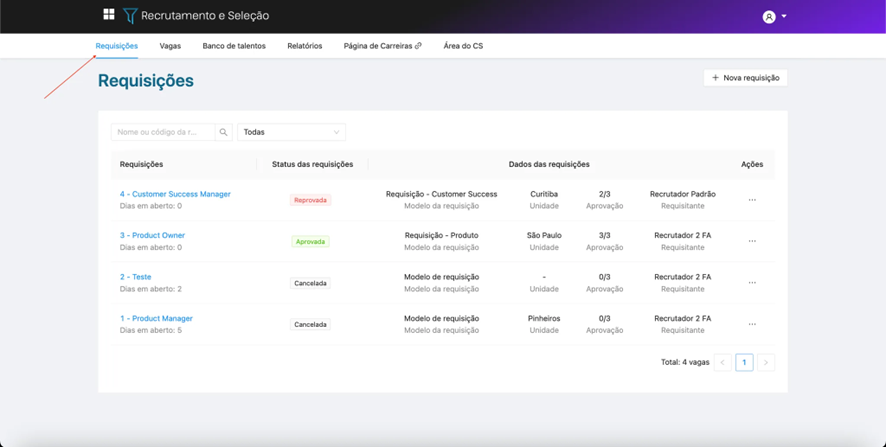Expand the user menu arrow
This screenshot has width=886, height=447.
784,17
